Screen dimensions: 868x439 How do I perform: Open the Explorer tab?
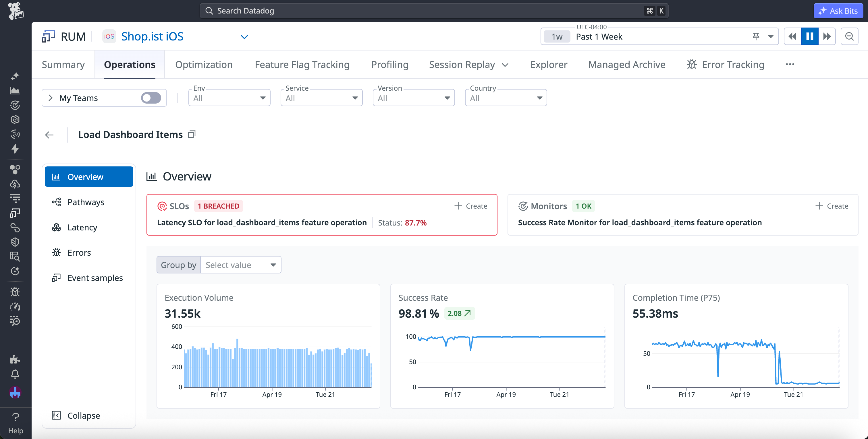coord(549,65)
